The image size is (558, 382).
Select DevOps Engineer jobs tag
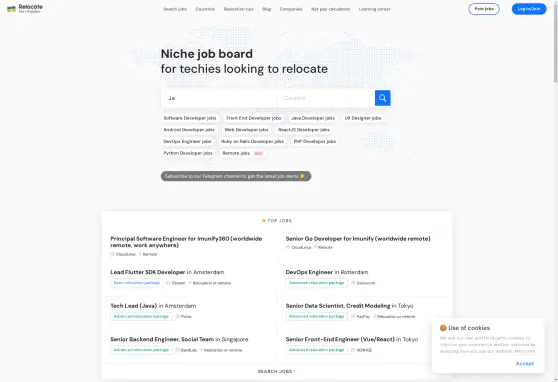(x=187, y=142)
